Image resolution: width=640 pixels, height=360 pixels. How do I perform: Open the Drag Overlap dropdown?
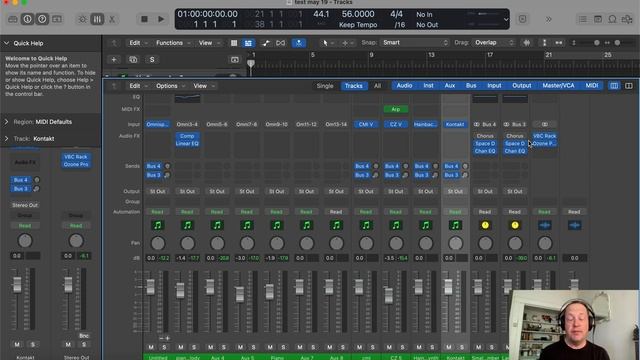493,42
